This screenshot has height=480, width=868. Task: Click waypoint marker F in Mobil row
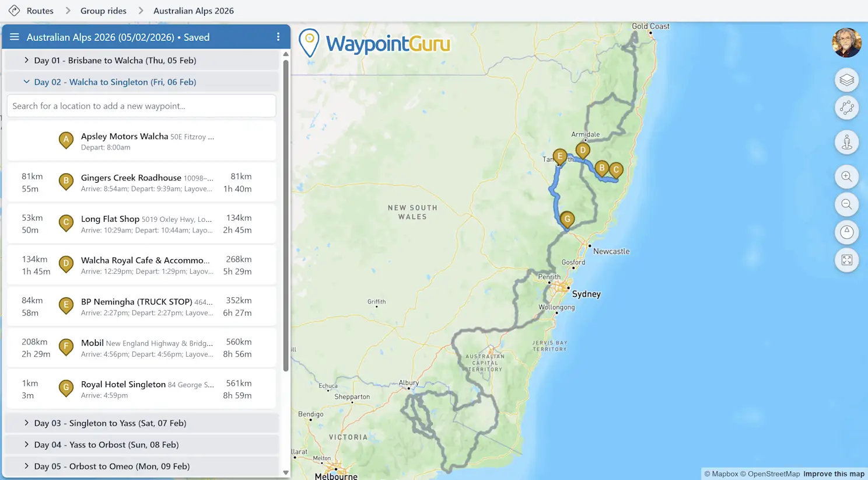coord(66,347)
